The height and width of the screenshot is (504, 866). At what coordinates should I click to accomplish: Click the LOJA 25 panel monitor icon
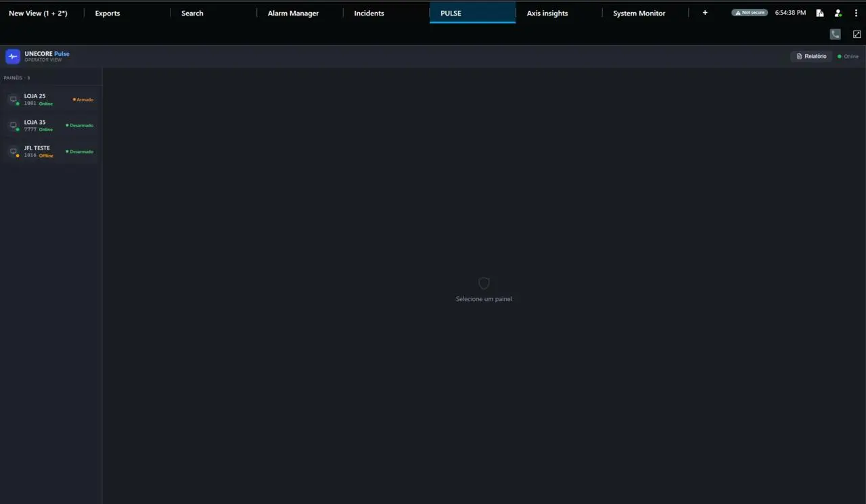[13, 99]
